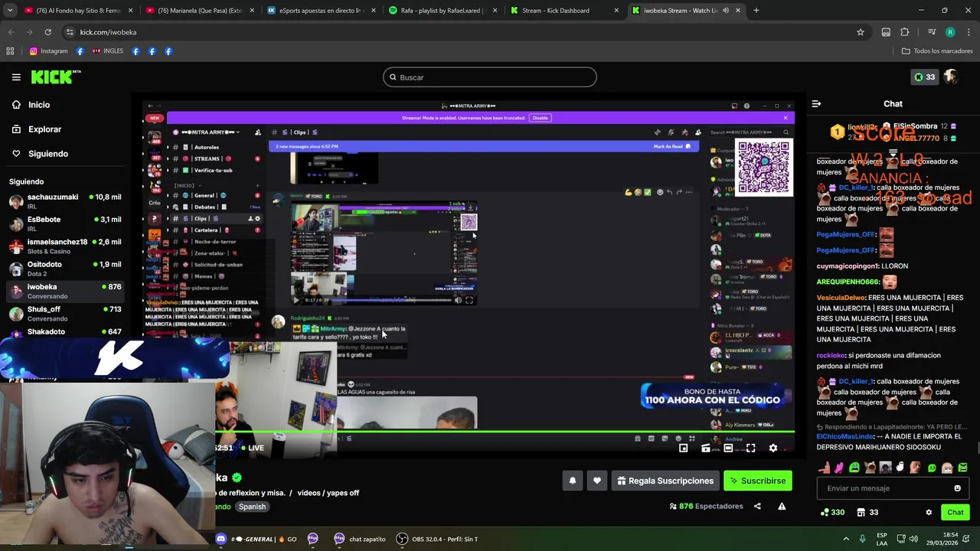Screen dimensions: 980x551
Task: Click Disable in Discord streamer mode banner
Action: pyautogui.click(x=540, y=118)
